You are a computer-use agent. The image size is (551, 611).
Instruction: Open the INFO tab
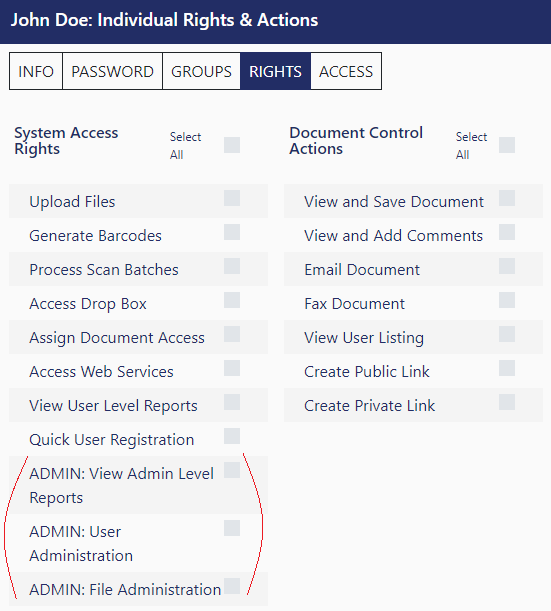pos(36,71)
